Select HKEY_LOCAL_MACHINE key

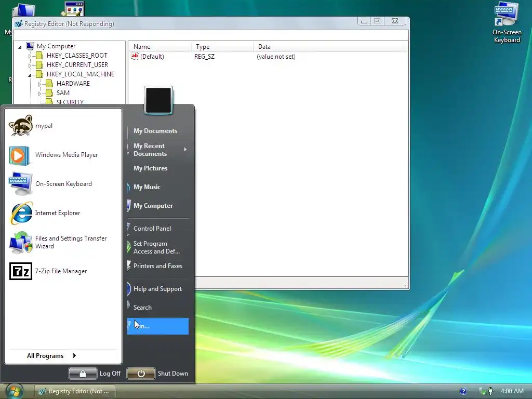tap(81, 74)
